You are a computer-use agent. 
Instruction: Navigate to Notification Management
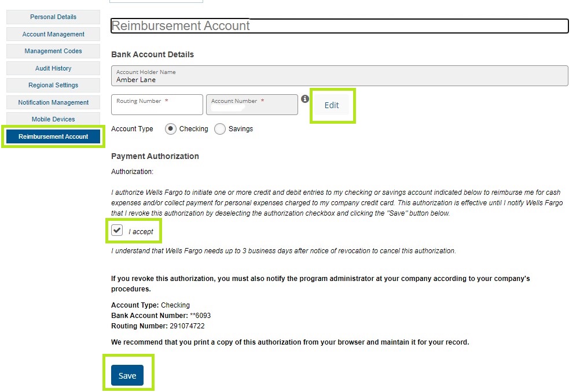point(53,102)
